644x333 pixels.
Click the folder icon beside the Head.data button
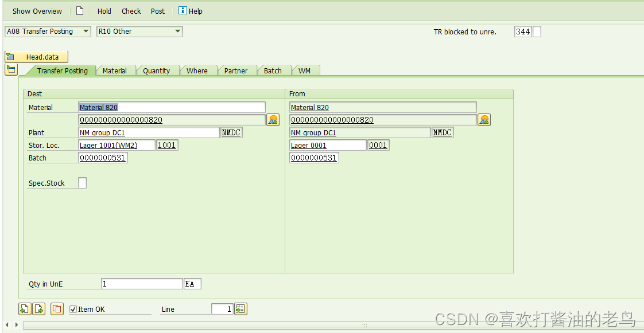(11, 69)
